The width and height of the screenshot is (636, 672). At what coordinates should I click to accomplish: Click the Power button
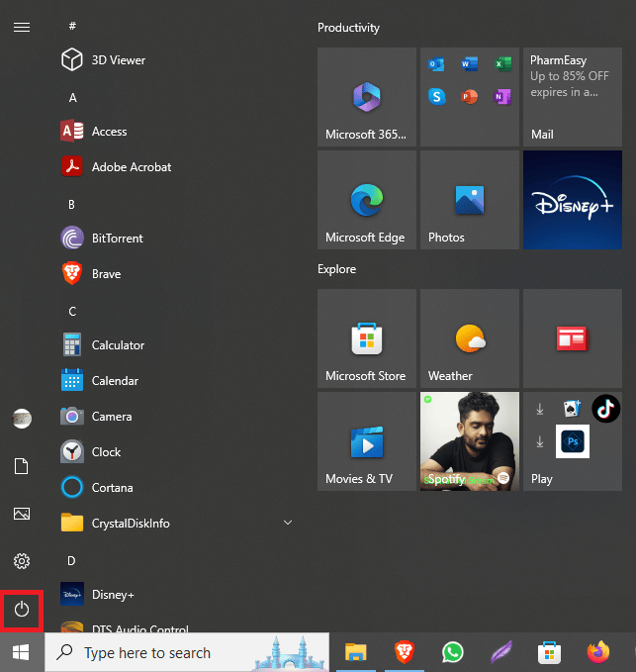coord(22,609)
